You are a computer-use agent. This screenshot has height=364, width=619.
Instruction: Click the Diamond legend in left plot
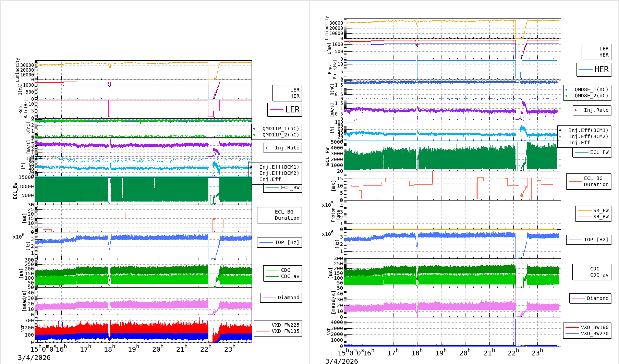pos(281,298)
